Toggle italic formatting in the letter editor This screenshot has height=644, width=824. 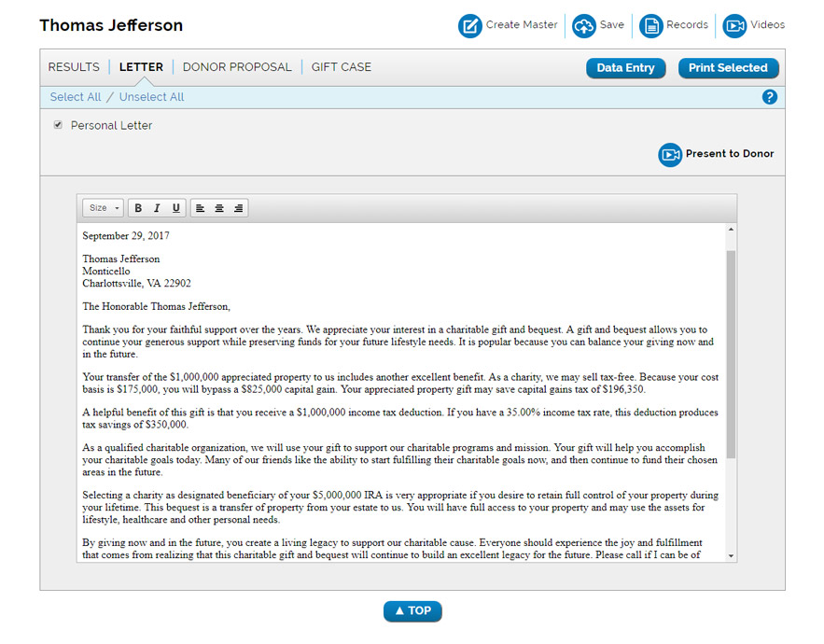157,208
